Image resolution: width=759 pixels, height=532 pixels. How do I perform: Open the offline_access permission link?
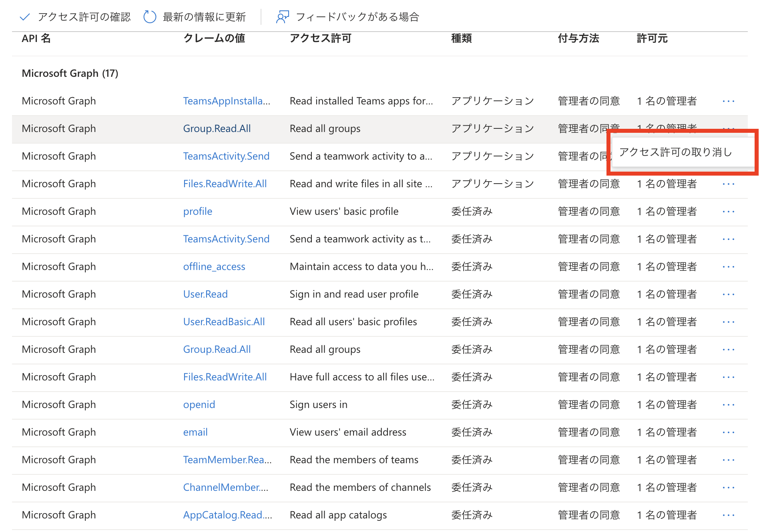point(214,266)
